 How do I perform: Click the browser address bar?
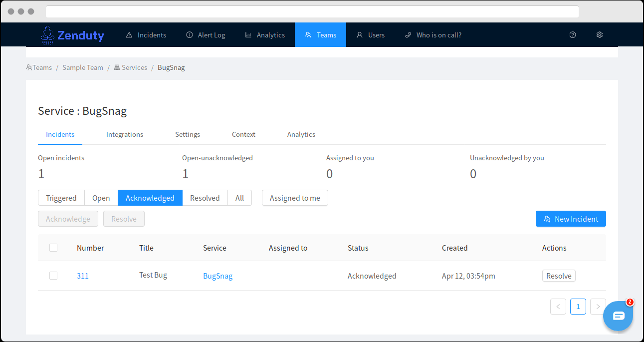[312, 11]
